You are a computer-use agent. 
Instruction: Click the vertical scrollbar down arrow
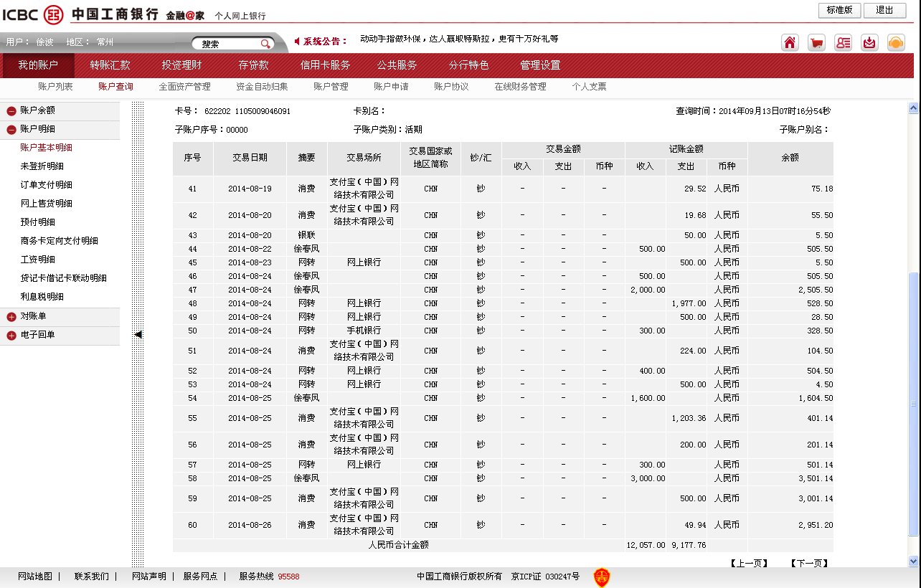[x=913, y=561]
